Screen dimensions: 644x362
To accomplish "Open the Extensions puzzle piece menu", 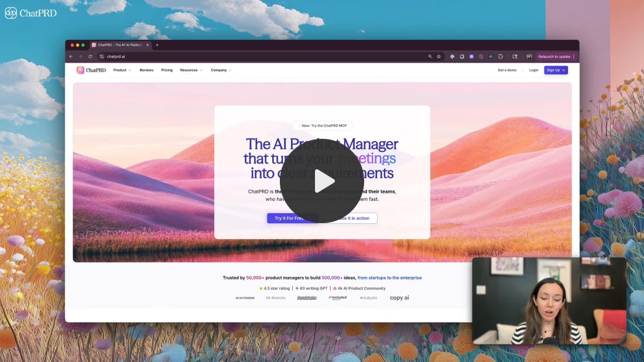I will [500, 56].
